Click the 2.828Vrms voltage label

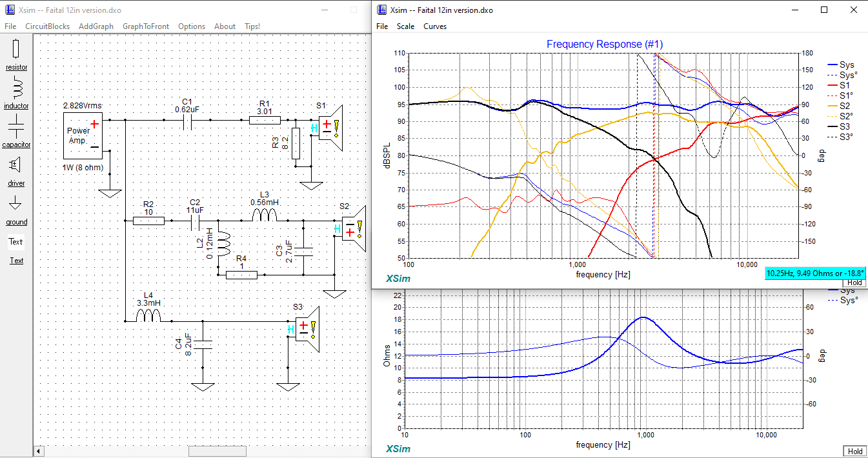[x=82, y=105]
